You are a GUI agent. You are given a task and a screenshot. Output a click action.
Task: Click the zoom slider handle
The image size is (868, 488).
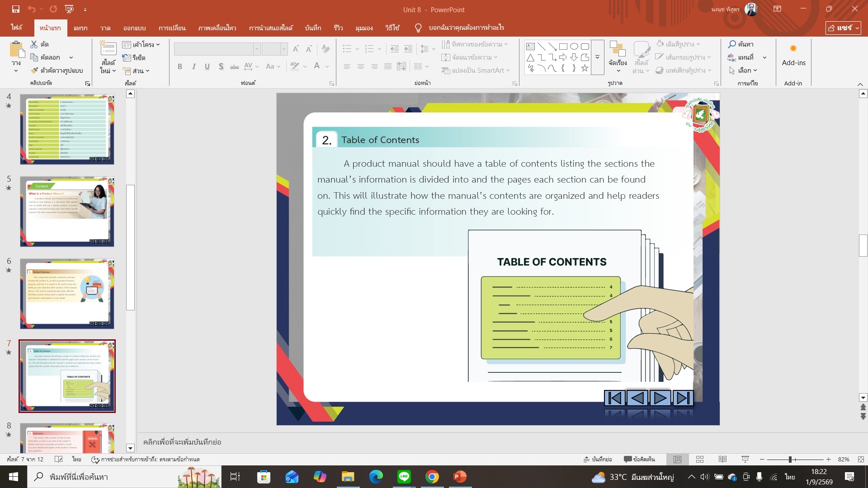click(x=790, y=459)
